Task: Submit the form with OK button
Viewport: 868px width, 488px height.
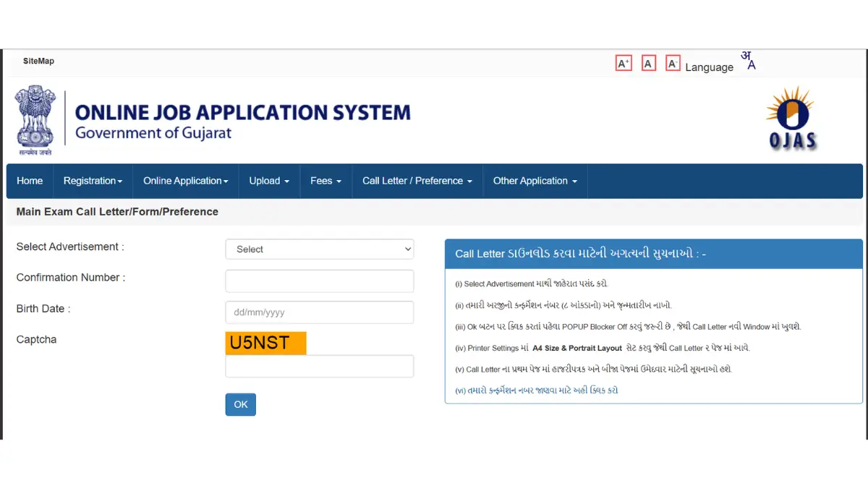Action: pyautogui.click(x=241, y=404)
